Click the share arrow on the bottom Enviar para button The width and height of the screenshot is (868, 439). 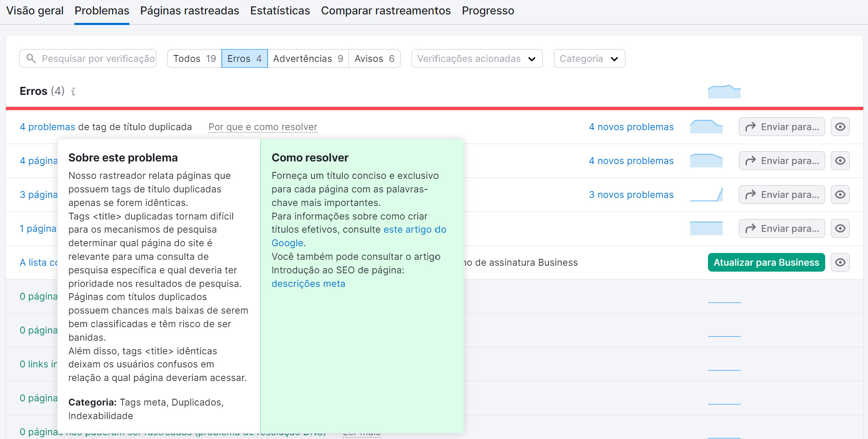pyautogui.click(x=751, y=228)
